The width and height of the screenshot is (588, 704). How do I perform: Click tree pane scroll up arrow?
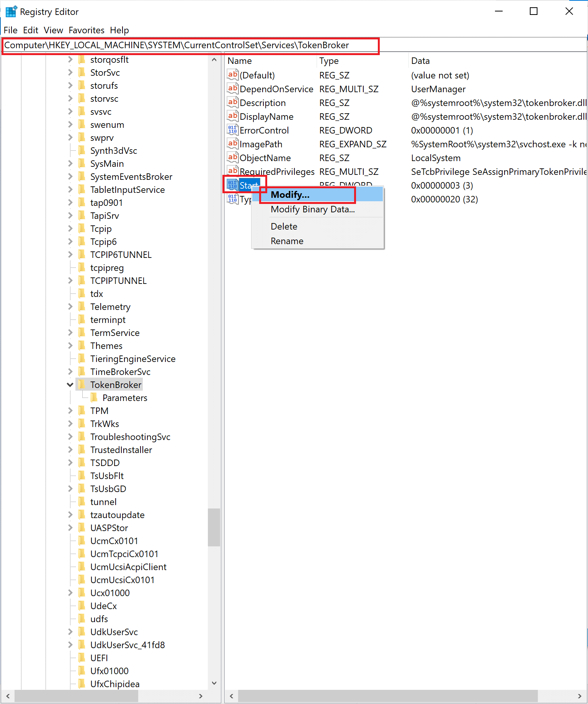(x=214, y=60)
